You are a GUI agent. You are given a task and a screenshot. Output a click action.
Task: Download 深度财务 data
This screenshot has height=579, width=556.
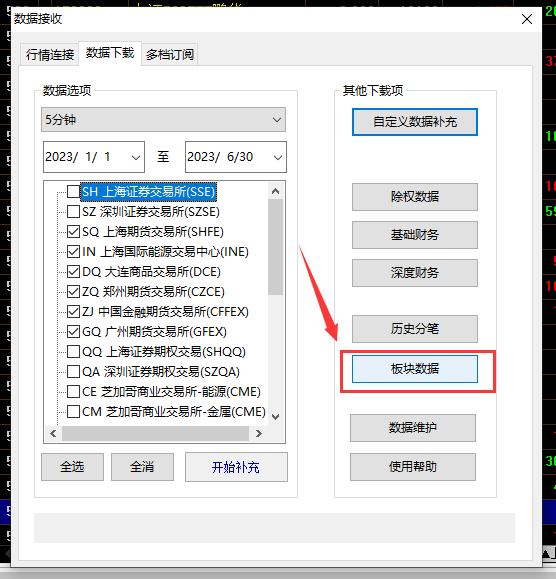[x=415, y=273]
